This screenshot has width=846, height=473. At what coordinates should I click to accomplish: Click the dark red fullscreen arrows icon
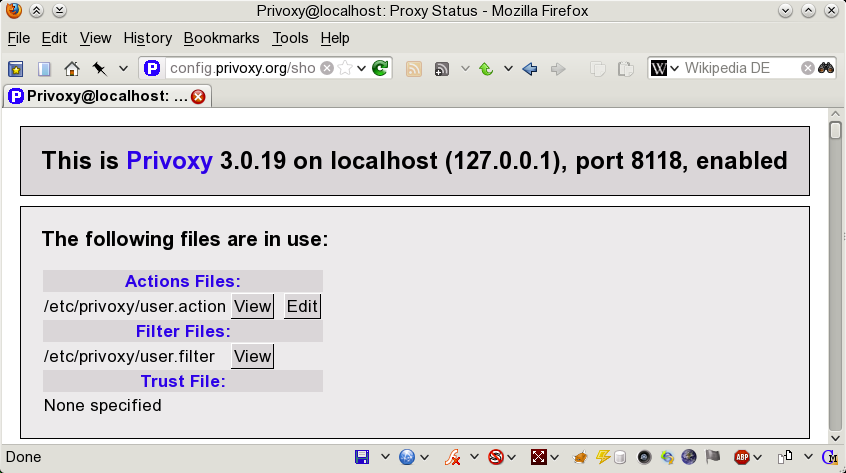[538, 457]
